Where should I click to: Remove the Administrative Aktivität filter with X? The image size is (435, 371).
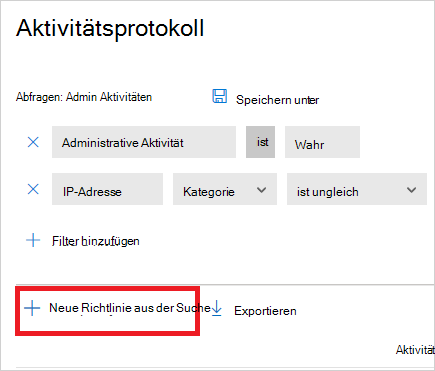[x=33, y=142]
